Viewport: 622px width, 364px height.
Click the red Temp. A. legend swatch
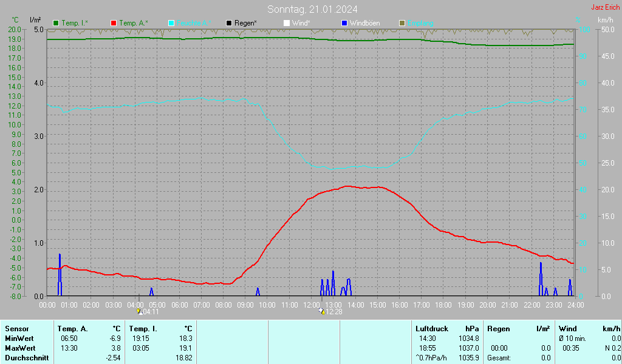(x=114, y=23)
